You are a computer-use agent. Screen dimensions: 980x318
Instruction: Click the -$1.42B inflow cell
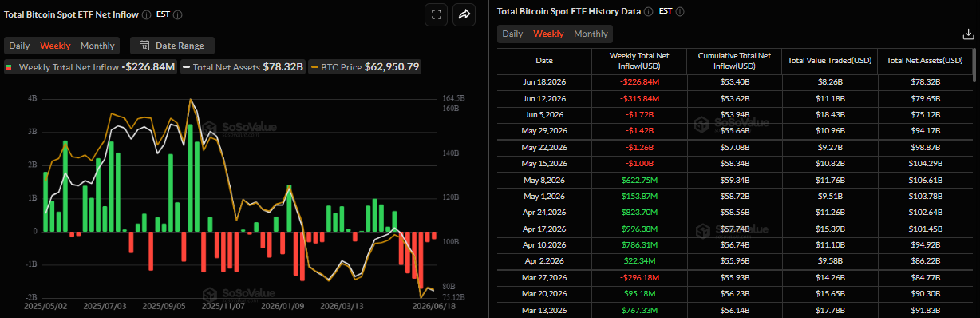pos(638,131)
